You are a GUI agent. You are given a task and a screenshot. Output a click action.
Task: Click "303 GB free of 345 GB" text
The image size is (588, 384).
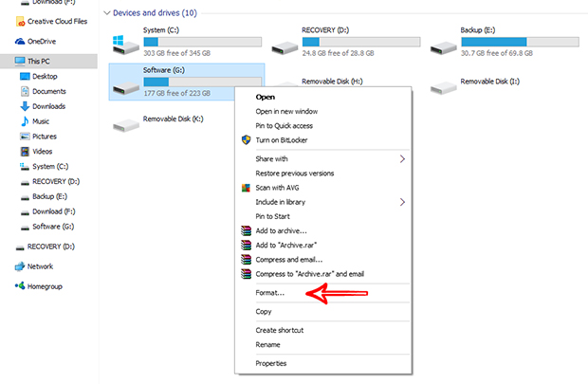[x=177, y=53]
